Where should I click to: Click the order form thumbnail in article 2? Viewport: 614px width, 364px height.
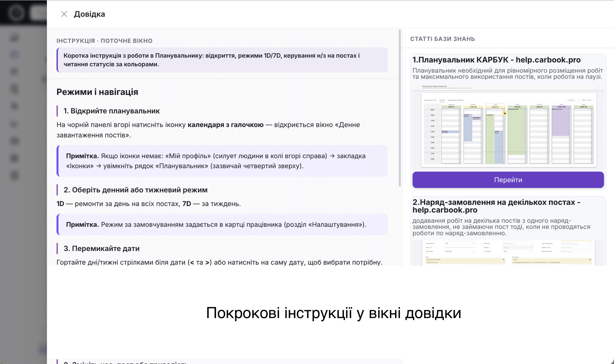(508, 253)
